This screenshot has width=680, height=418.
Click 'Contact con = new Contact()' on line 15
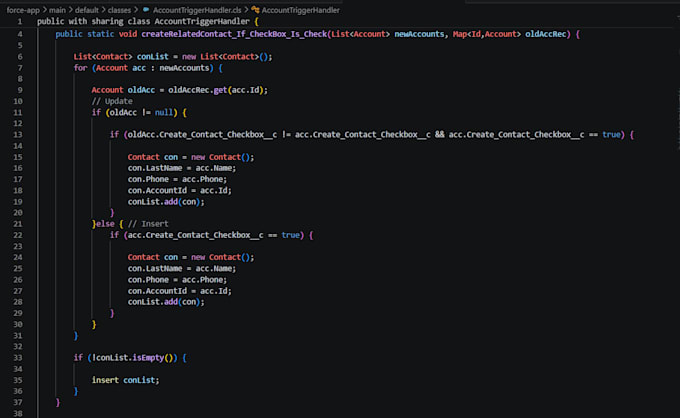coord(191,157)
